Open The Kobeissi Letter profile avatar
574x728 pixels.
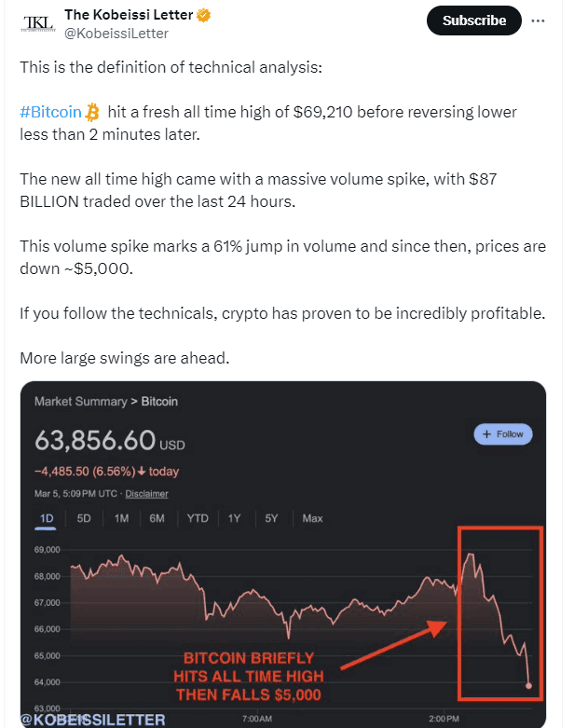coord(39,23)
